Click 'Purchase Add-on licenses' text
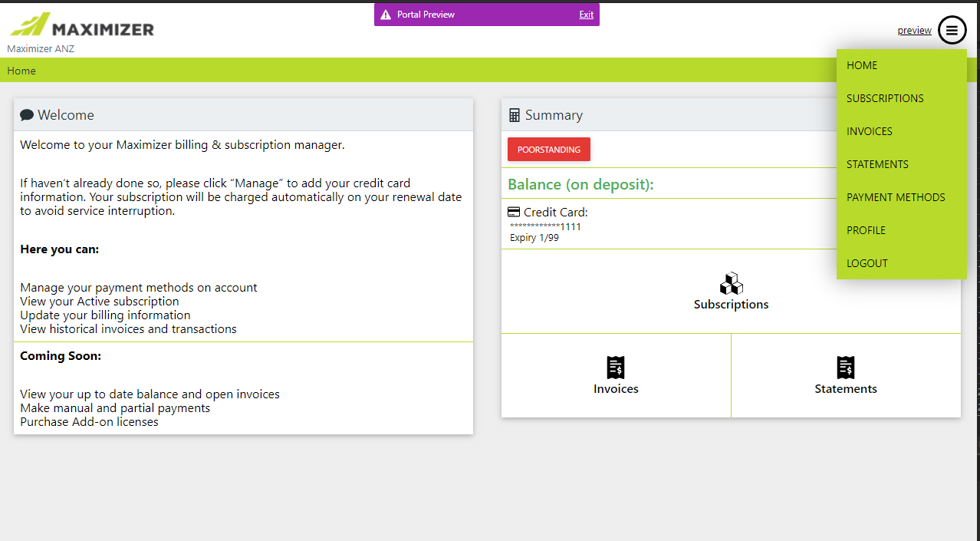 pyautogui.click(x=89, y=422)
